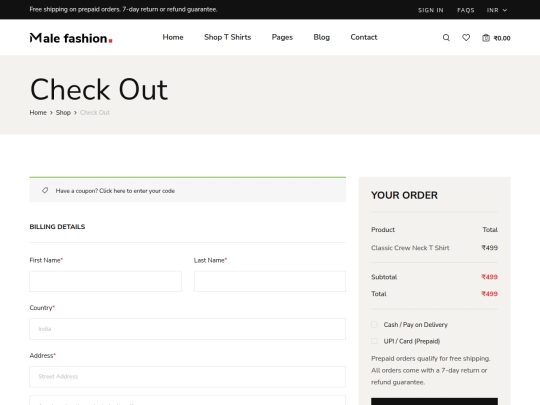
Task: Click the Male fashion logo
Action: [71, 38]
